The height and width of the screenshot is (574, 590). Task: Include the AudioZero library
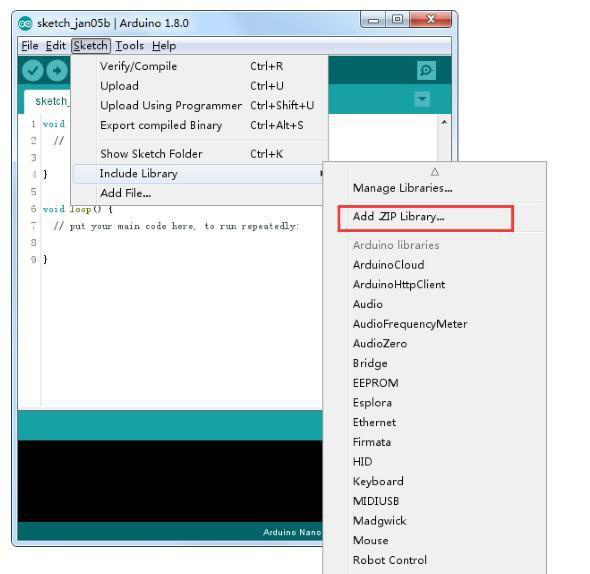point(435,344)
